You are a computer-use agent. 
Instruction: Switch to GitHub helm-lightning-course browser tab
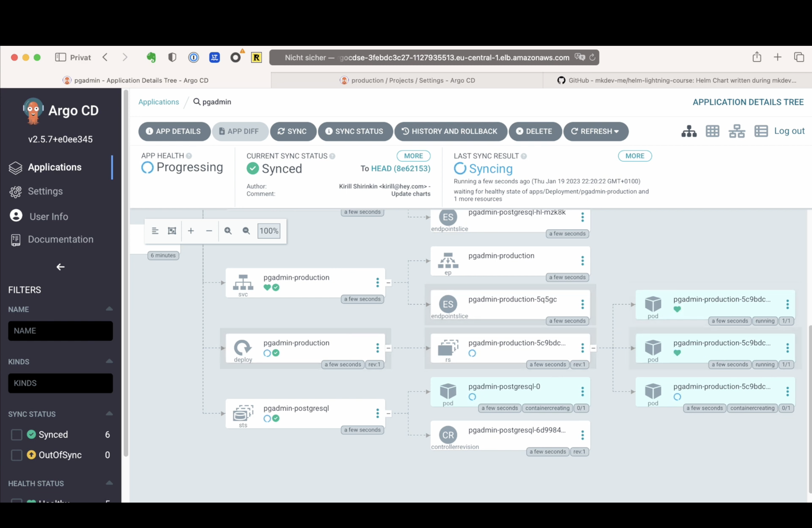point(677,80)
